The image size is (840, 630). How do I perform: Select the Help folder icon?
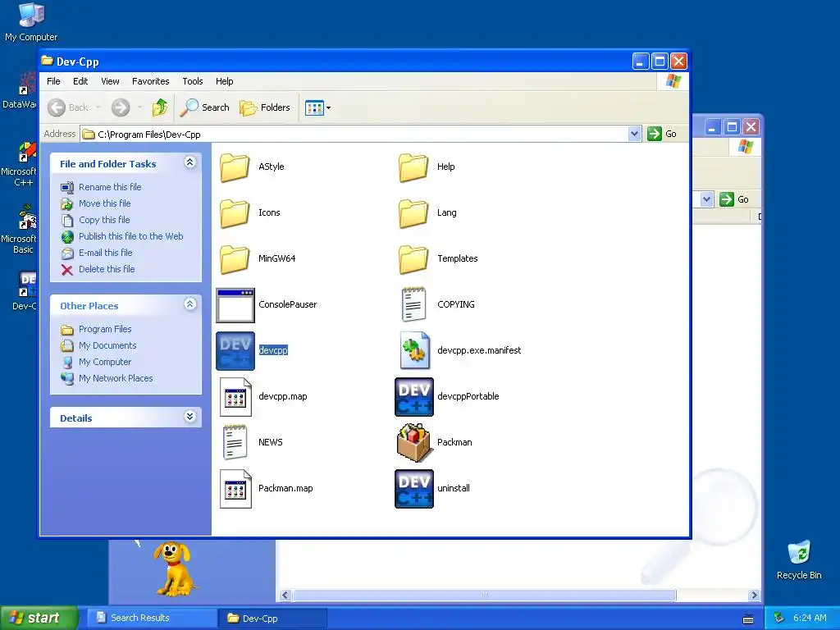(x=413, y=167)
